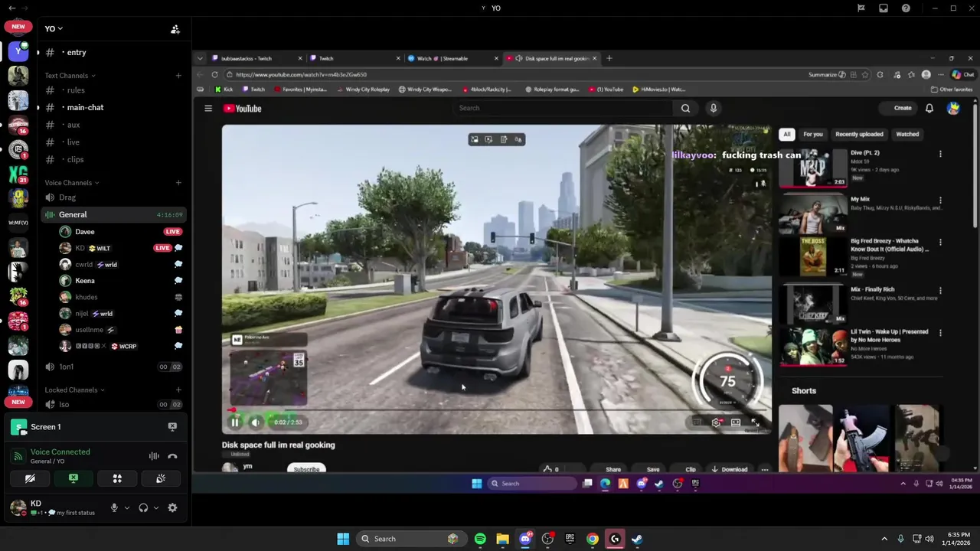980x551 pixels.
Task: Open YouTube notifications bell
Action: pos(929,109)
